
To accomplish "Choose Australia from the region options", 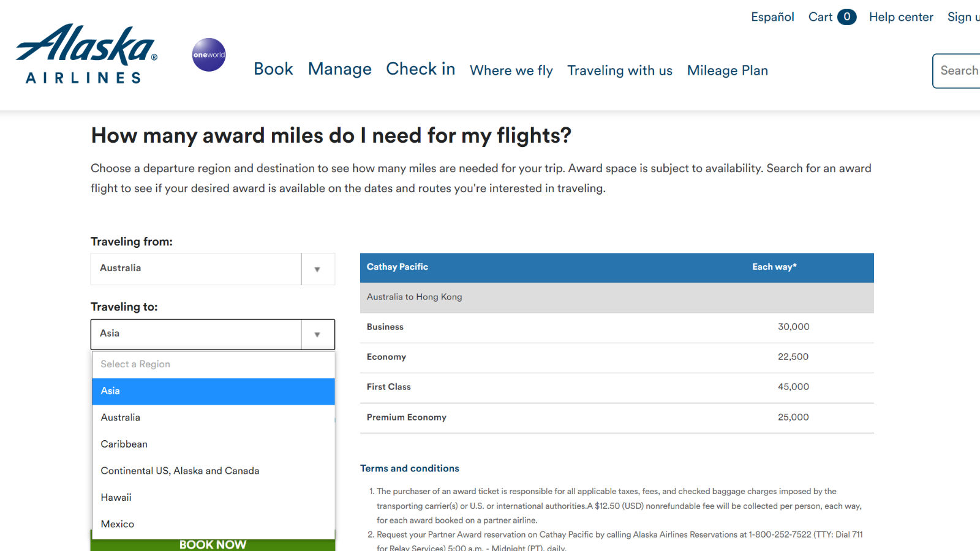I will click(x=213, y=418).
